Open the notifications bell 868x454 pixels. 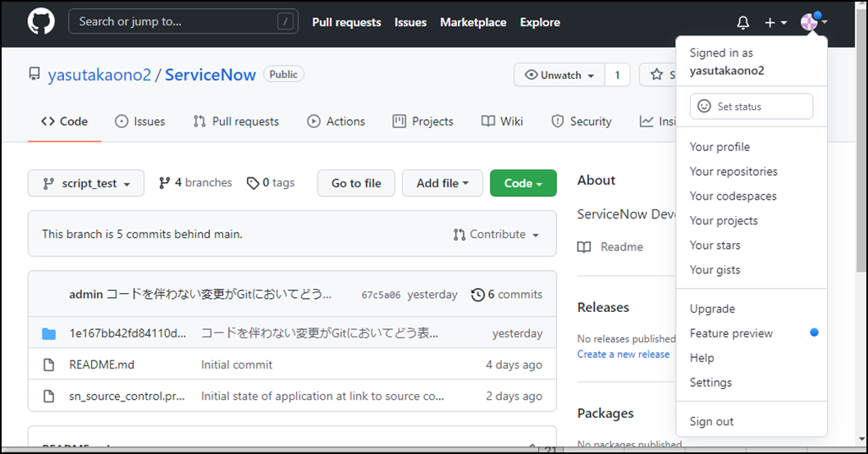tap(743, 23)
